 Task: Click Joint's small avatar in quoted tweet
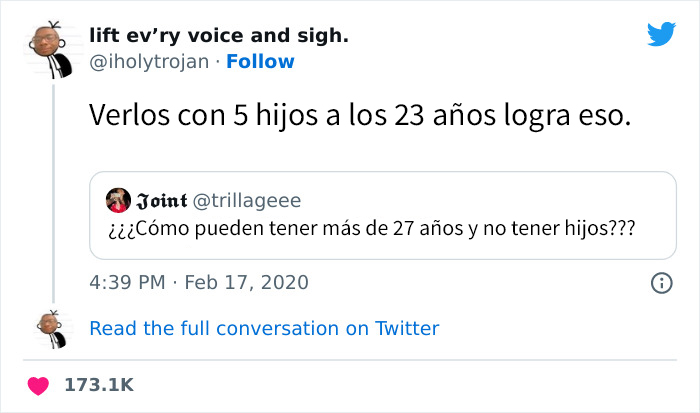click(x=117, y=200)
